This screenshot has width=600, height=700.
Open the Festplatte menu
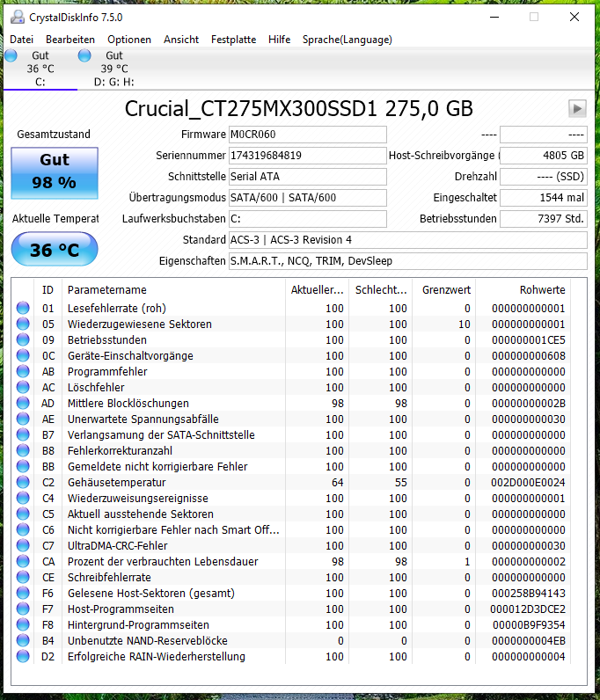(234, 40)
